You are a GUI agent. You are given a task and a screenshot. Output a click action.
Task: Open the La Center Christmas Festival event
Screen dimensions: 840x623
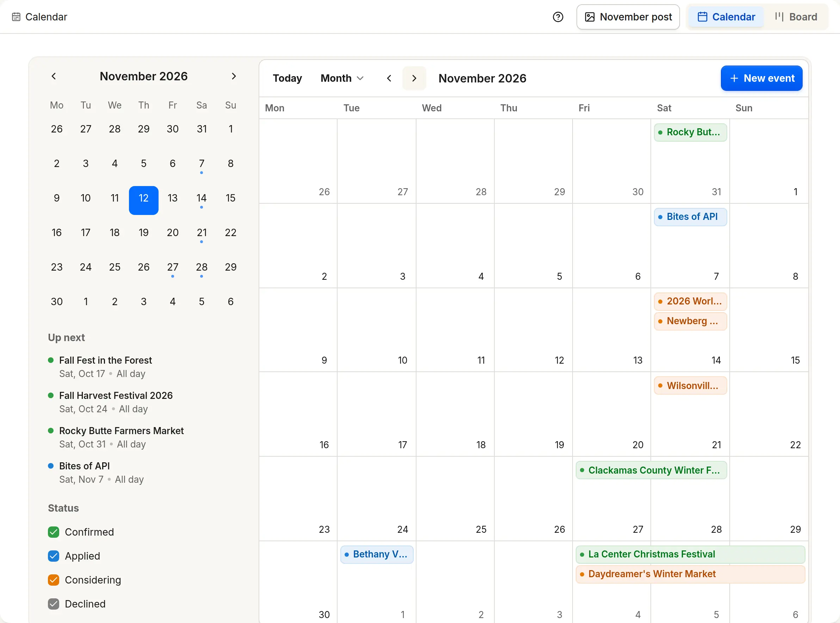[x=690, y=554]
